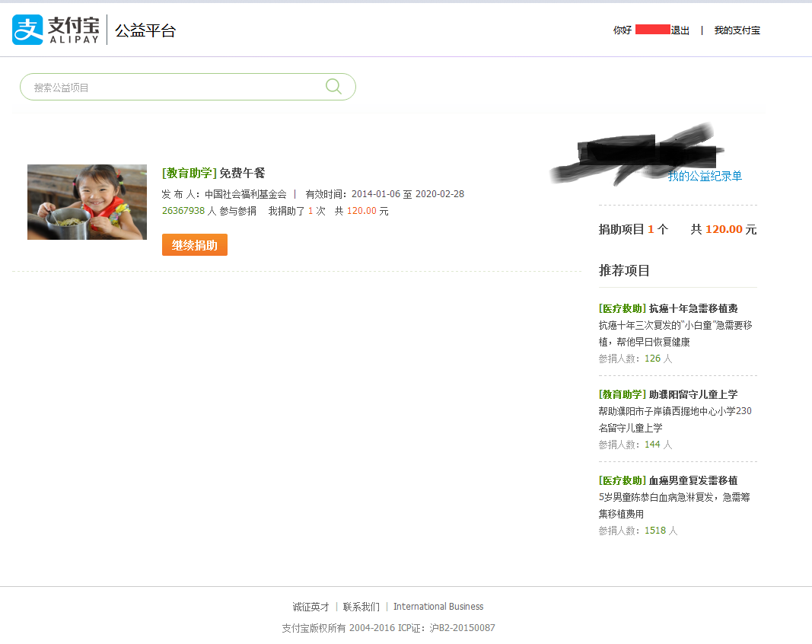Click 捐助项目 1 个 summary text

[633, 230]
